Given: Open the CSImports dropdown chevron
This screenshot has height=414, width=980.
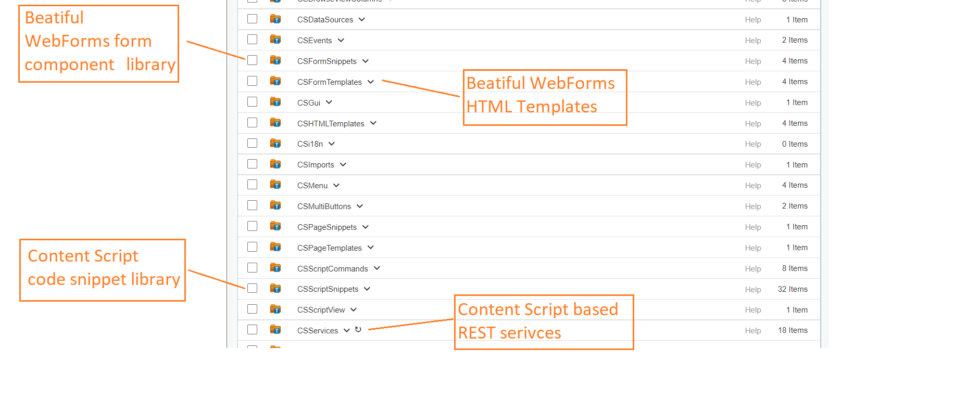Looking at the screenshot, I should click(x=343, y=164).
